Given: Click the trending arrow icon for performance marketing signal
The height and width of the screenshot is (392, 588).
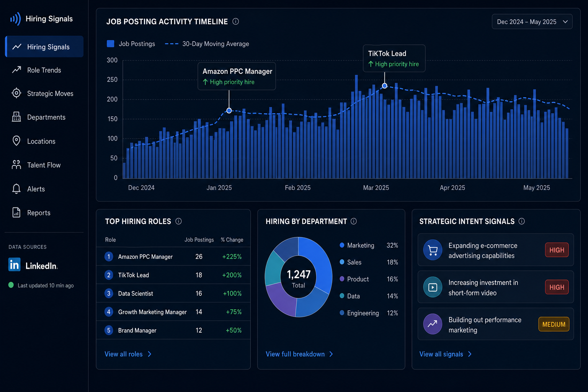Looking at the screenshot, I should (x=433, y=324).
